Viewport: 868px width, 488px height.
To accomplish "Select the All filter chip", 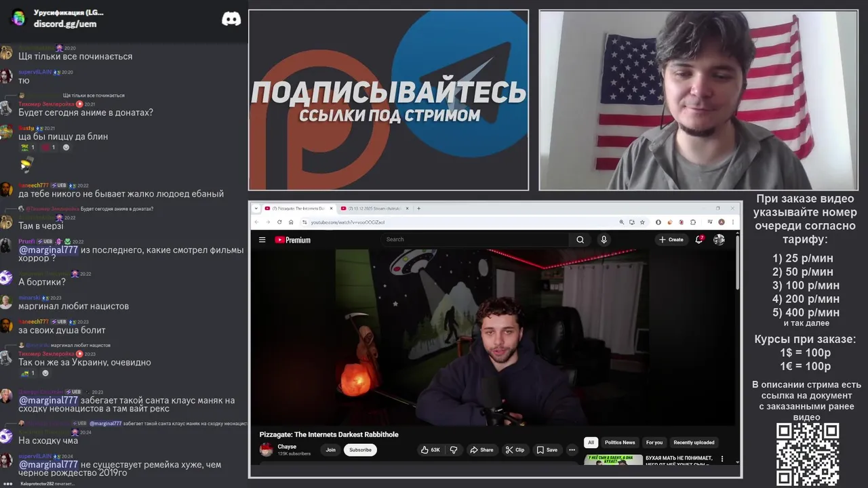I will [591, 443].
